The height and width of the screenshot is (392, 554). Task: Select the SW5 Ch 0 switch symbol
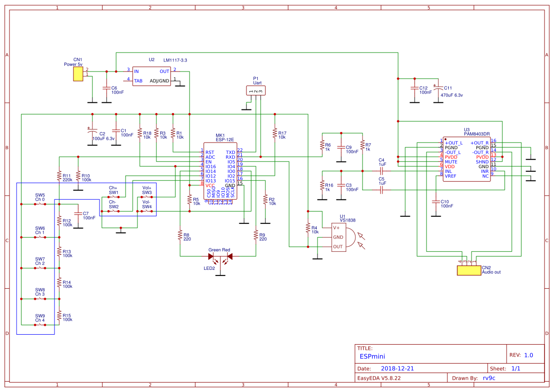[40, 204]
